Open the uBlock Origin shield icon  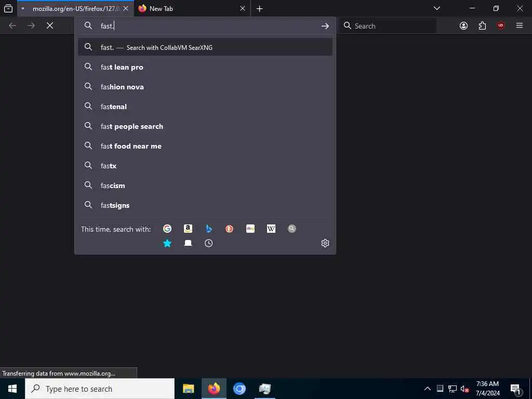(501, 26)
